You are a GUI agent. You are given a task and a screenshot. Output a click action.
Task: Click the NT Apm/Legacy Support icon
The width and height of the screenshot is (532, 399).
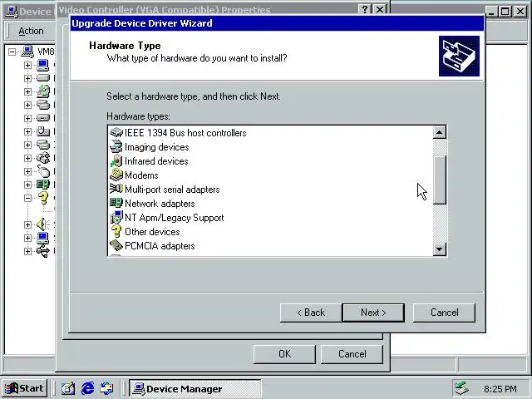[116, 218]
